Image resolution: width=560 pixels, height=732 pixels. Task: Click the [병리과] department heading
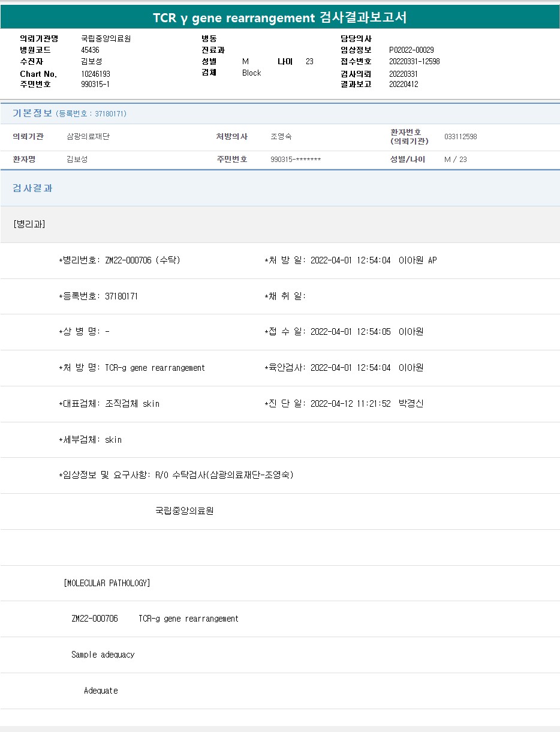pos(29,224)
